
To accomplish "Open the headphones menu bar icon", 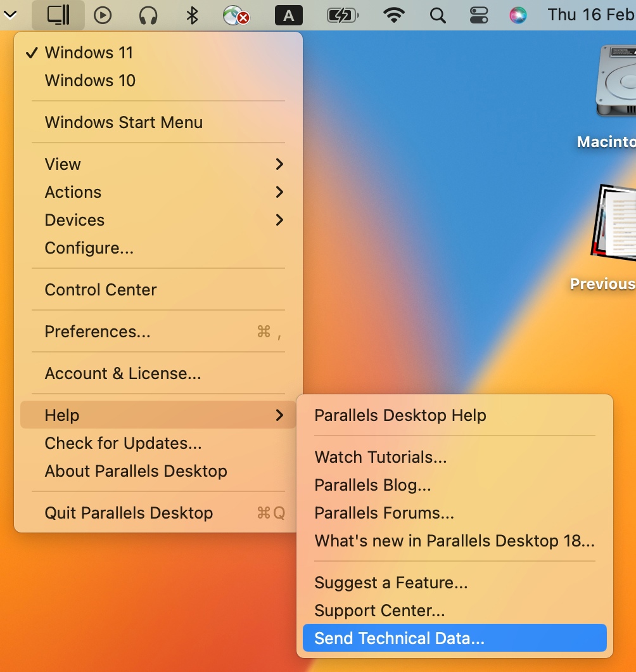I will 148,15.
